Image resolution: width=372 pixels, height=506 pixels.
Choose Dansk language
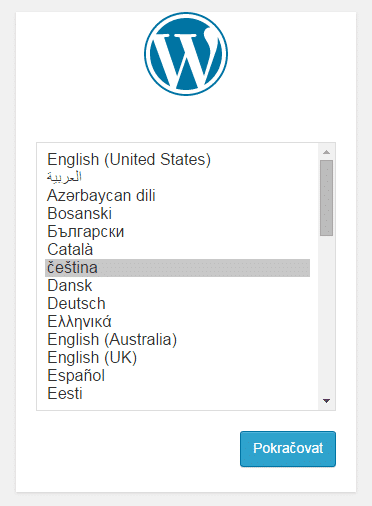click(177, 286)
